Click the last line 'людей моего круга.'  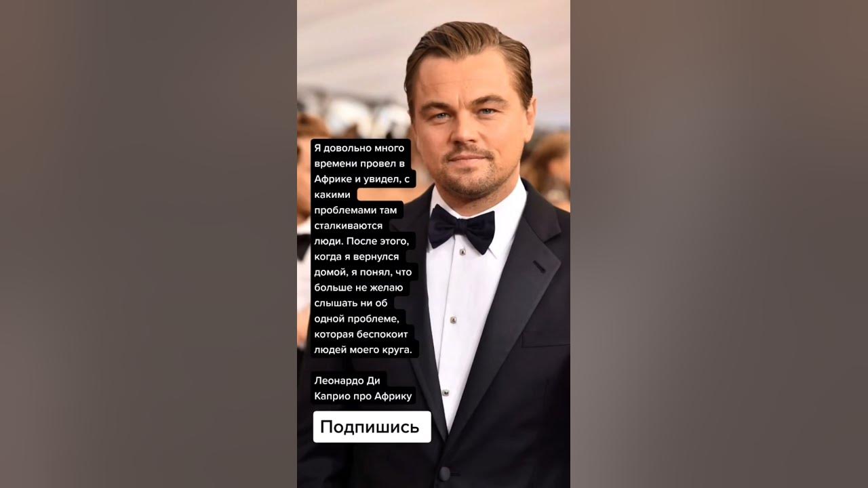[x=363, y=350]
